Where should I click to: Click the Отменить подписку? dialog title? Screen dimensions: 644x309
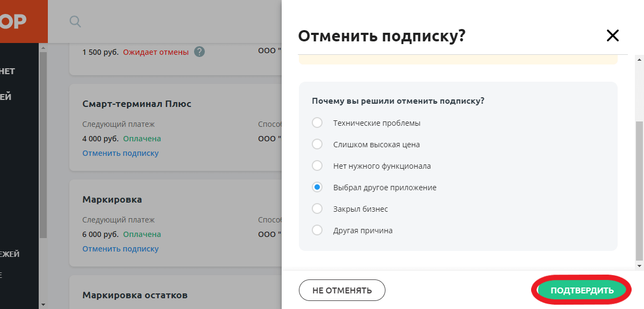[x=382, y=36]
